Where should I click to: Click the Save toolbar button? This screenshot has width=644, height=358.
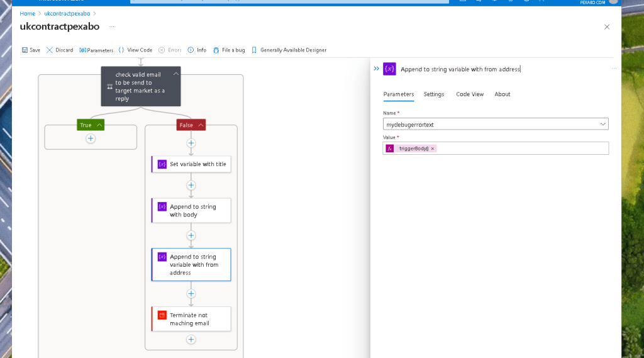[31, 50]
